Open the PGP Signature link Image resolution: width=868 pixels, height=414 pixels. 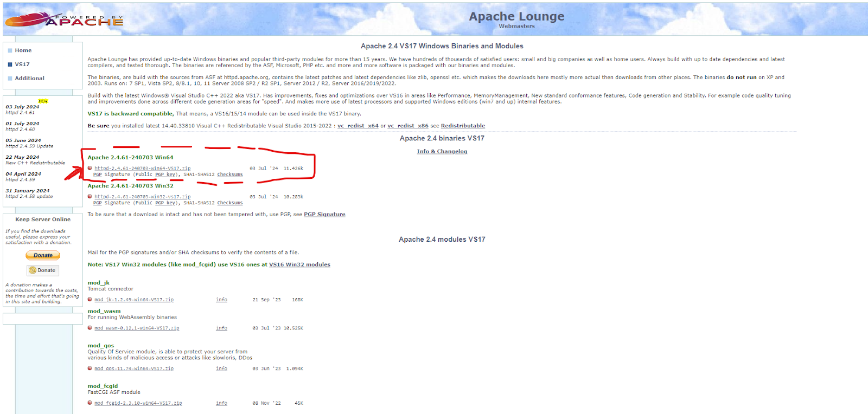click(x=324, y=215)
